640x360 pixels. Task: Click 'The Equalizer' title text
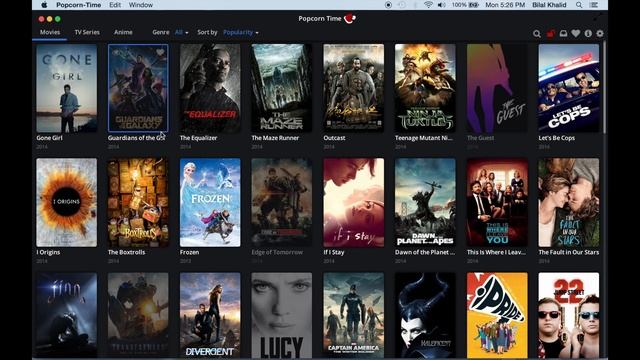[198, 138]
